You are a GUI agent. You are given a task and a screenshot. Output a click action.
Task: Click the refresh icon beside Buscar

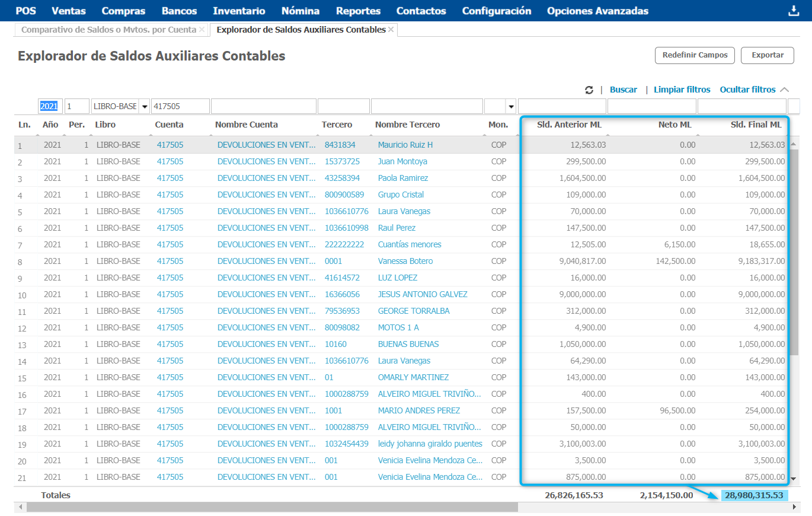(x=589, y=90)
